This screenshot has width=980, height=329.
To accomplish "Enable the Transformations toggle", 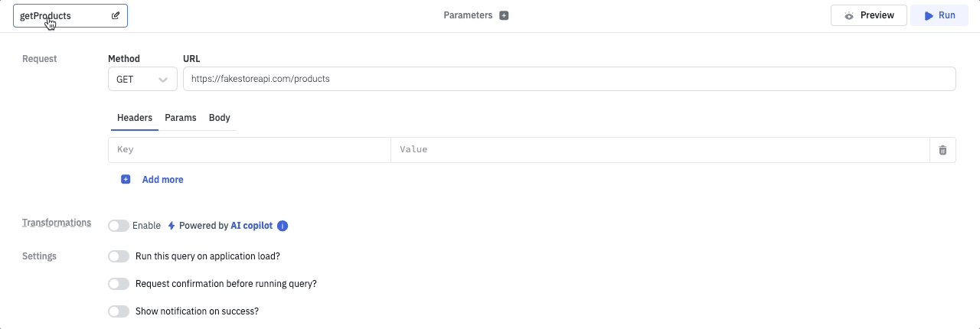I will pos(119,226).
